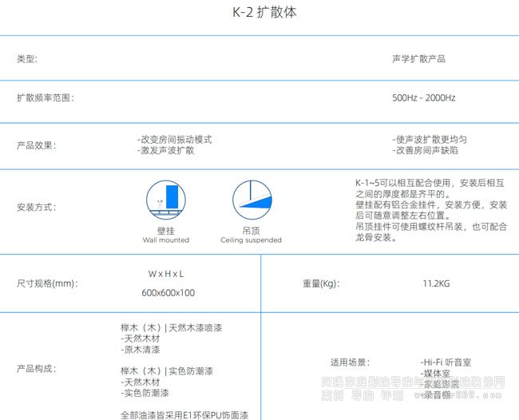
Task: Click the 尺寸规格(mm) label
Action: click(47, 283)
